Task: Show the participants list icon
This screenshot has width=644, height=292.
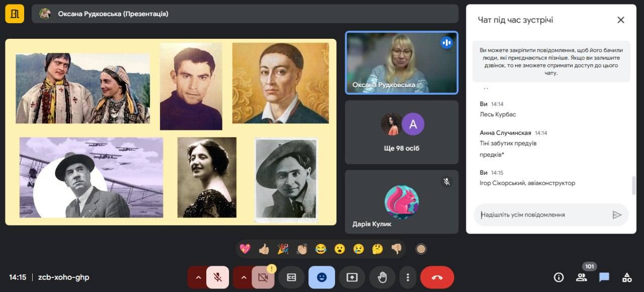Action: pos(582,277)
